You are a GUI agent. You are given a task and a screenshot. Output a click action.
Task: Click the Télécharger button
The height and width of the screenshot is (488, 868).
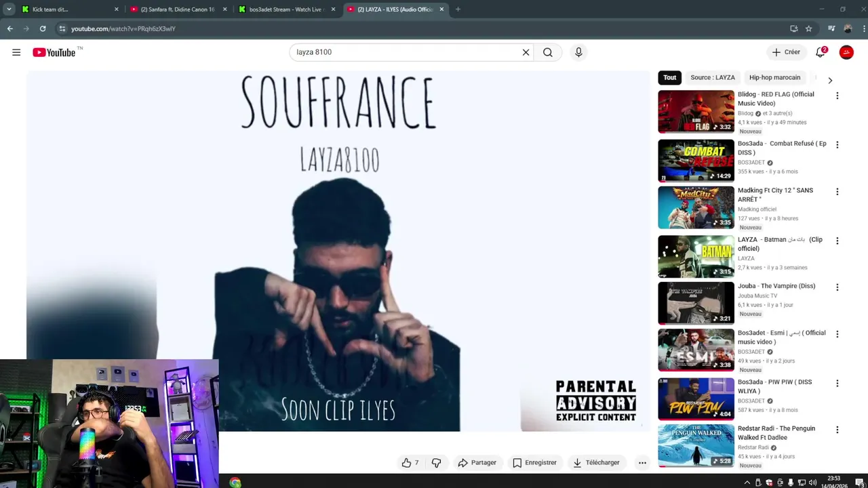(596, 463)
